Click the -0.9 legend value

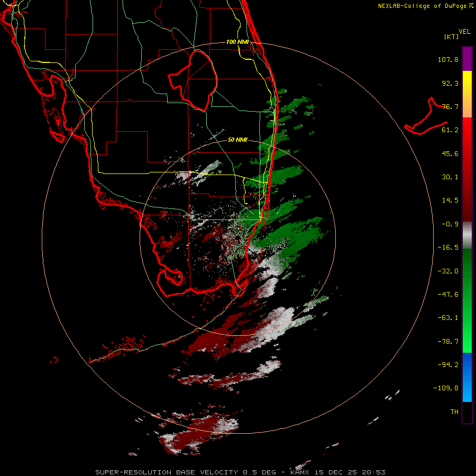450,224
